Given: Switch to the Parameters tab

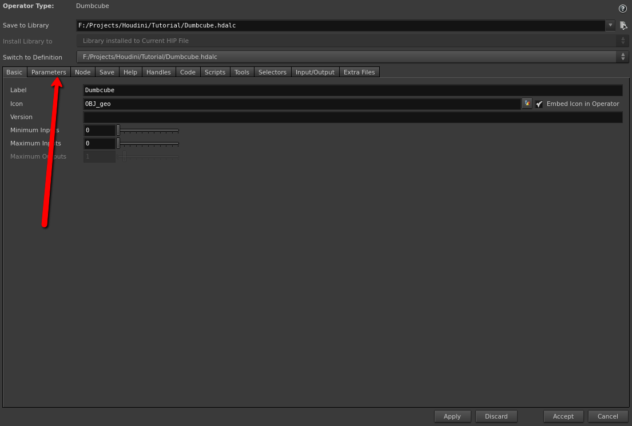Looking at the screenshot, I should tap(48, 72).
